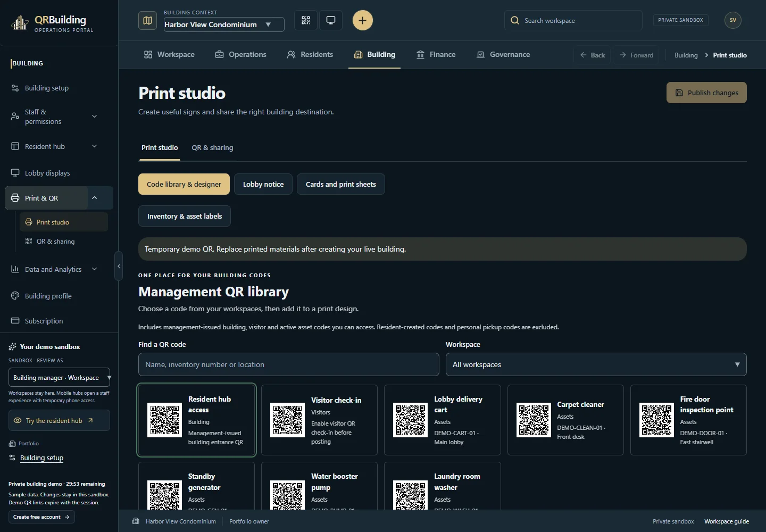Select the Fire door inspection point card
Image resolution: width=766 pixels, height=532 pixels.
pyautogui.click(x=688, y=420)
